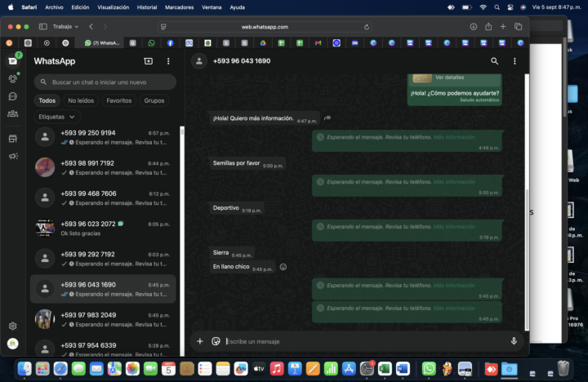Search within the conversation magnifier icon
The height and width of the screenshot is (382, 588).
pyautogui.click(x=495, y=61)
